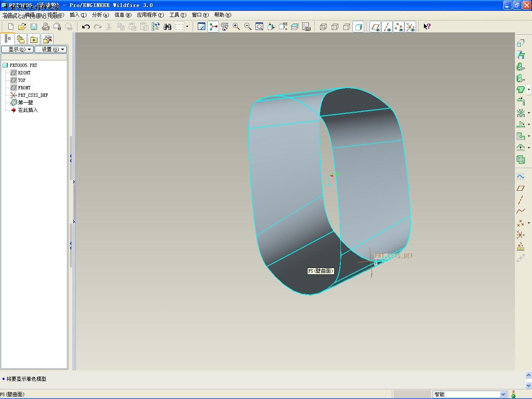Click message area scroll down arrow
Image resolution: width=532 pixels, height=399 pixels.
(529, 385)
